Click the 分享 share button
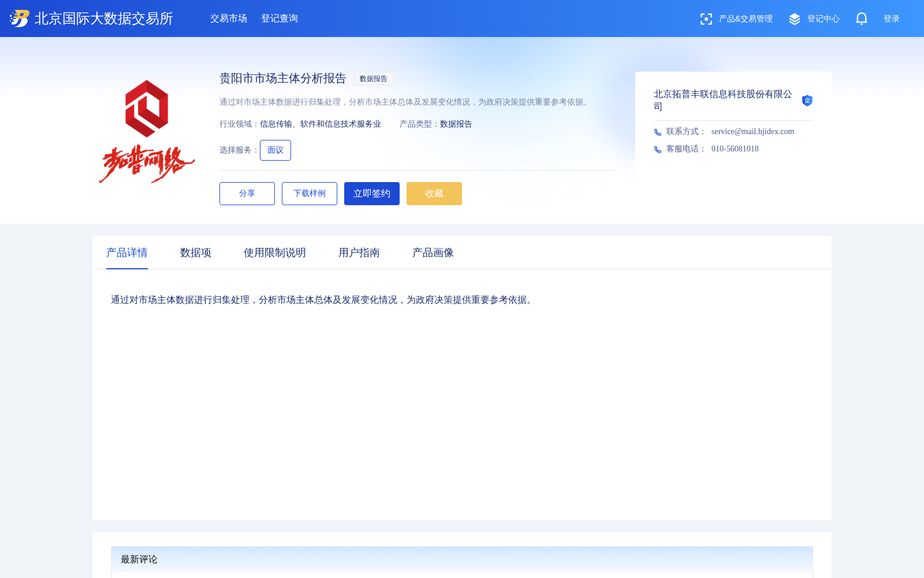Image resolution: width=924 pixels, height=578 pixels. [x=247, y=194]
